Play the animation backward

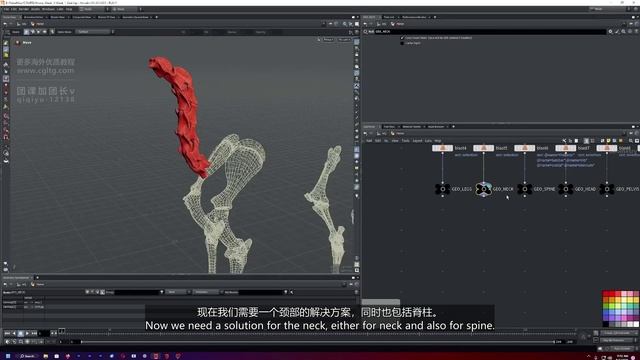pyautogui.click(x=14, y=333)
